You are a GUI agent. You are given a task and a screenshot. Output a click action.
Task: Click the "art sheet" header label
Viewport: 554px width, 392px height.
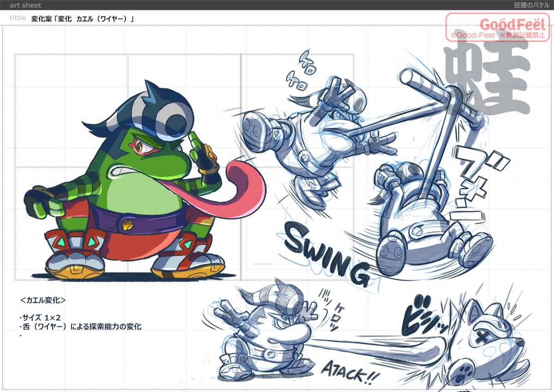[x=25, y=5]
